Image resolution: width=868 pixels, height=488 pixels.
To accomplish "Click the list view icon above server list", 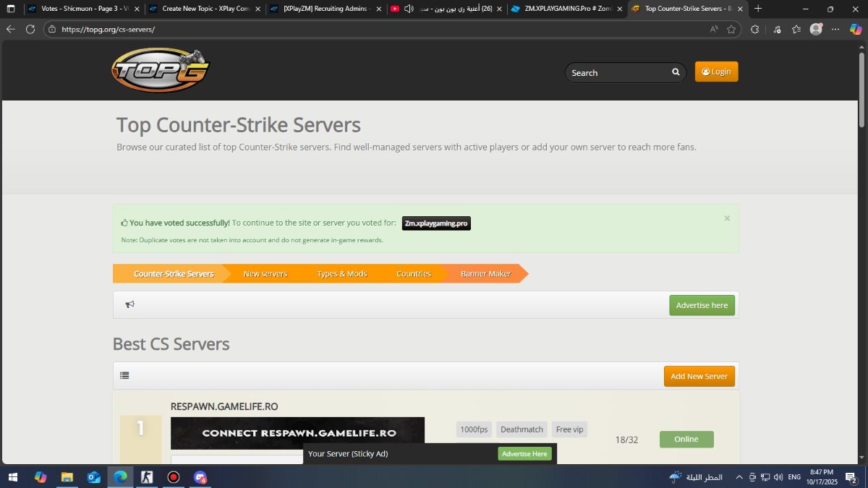I will tap(125, 376).
